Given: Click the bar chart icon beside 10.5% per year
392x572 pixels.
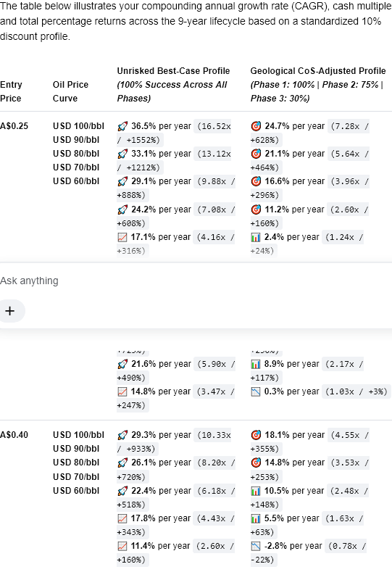Looking at the screenshot, I should click(256, 491).
